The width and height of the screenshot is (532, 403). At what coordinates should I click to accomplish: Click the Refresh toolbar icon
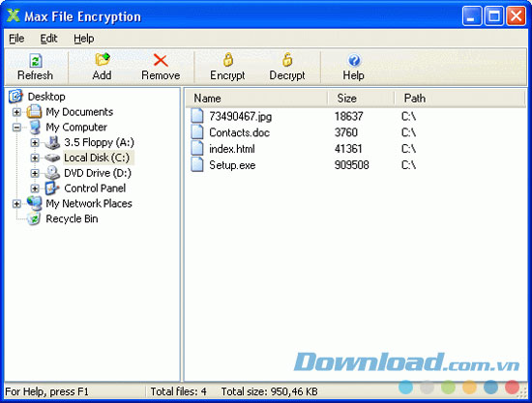[x=35, y=61]
